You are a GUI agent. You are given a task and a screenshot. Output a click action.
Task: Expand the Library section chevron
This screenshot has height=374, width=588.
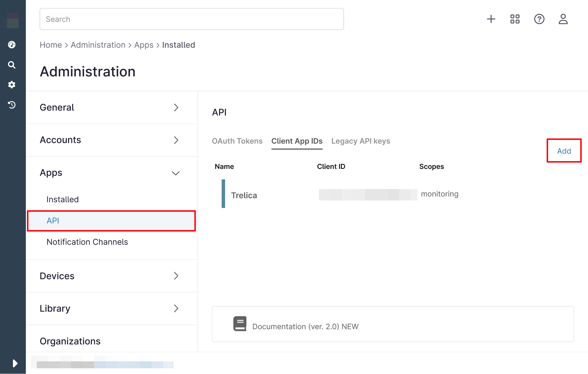coord(176,309)
